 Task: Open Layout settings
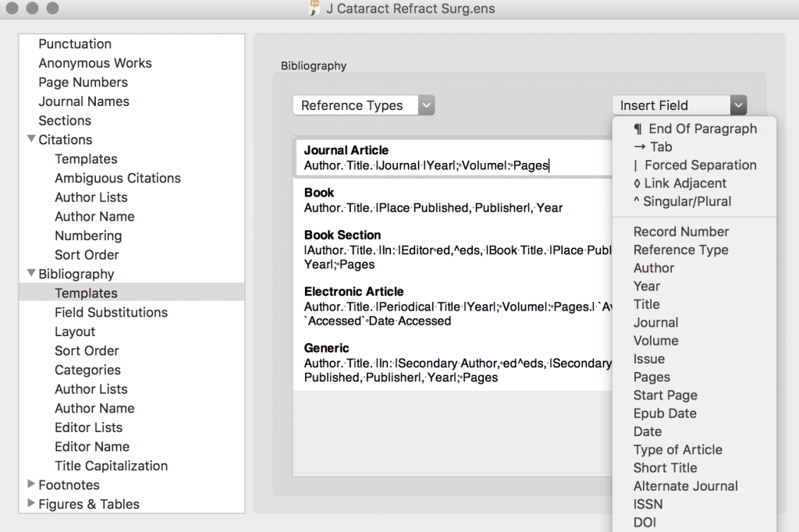75,332
